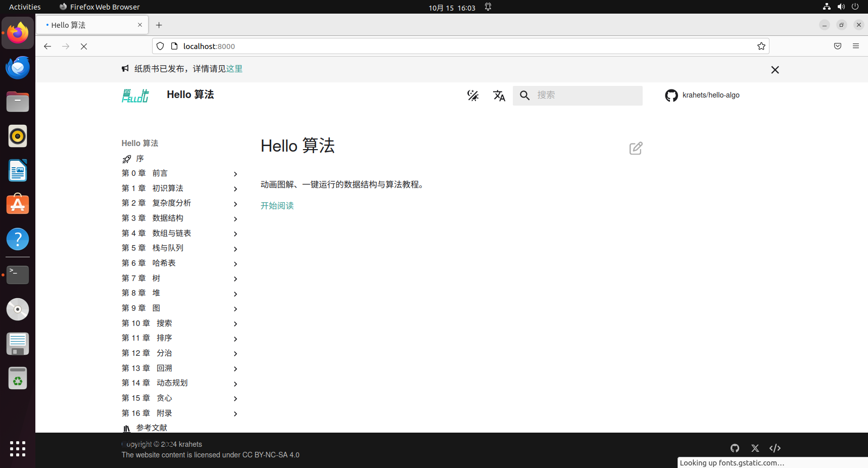This screenshot has height=468, width=868.
Task: Click the X (Twitter) icon in footer
Action: coord(755,448)
